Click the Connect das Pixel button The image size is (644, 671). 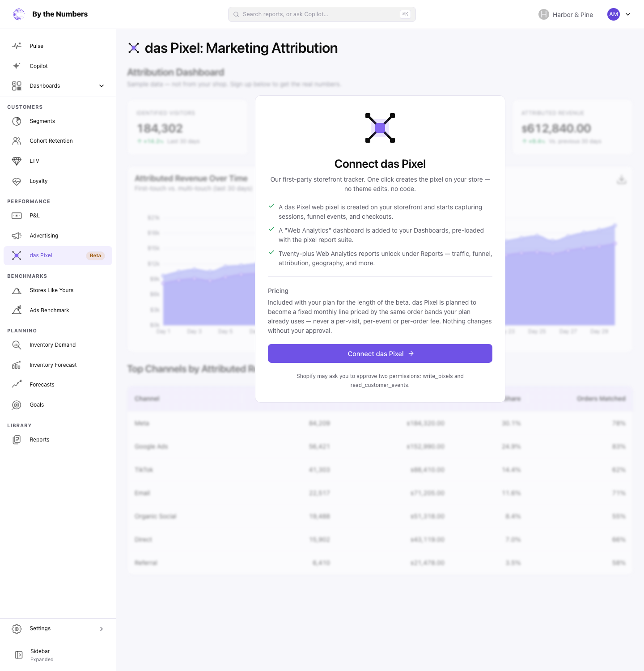click(380, 353)
